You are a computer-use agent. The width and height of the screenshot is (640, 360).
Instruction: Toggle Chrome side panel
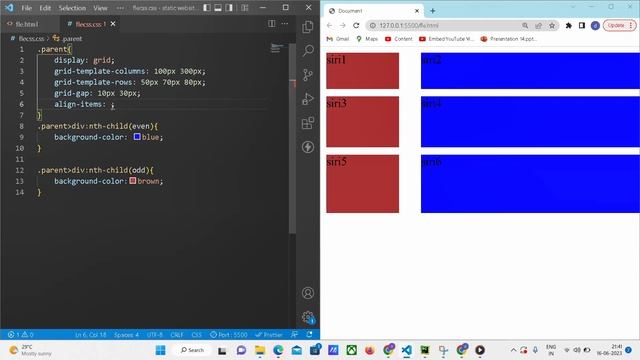[x=582, y=25]
